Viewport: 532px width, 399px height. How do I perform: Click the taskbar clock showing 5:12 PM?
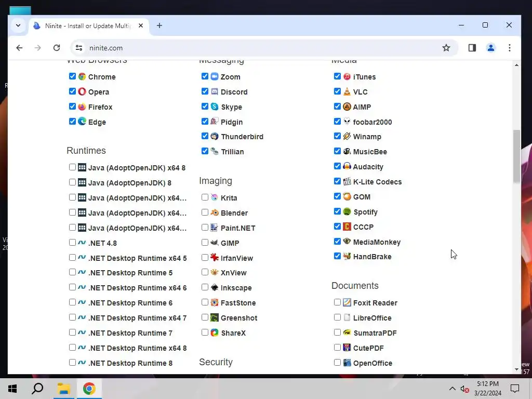[x=487, y=389]
